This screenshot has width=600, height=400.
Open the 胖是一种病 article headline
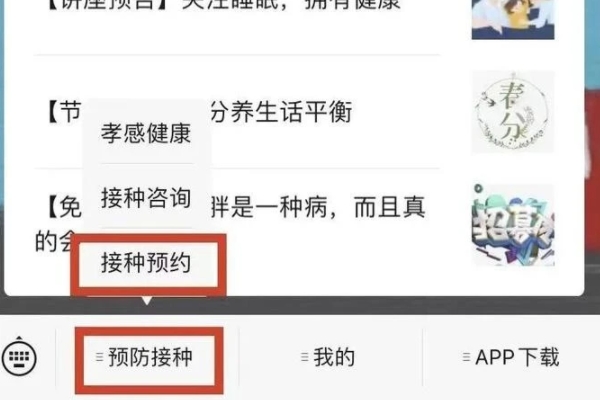click(318, 207)
